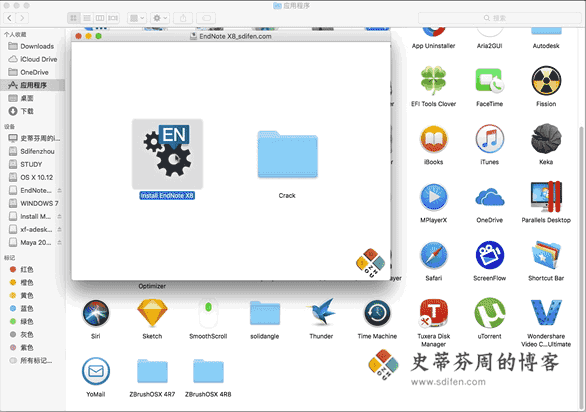
Task: Switch Finder to icon view
Action: [74, 18]
